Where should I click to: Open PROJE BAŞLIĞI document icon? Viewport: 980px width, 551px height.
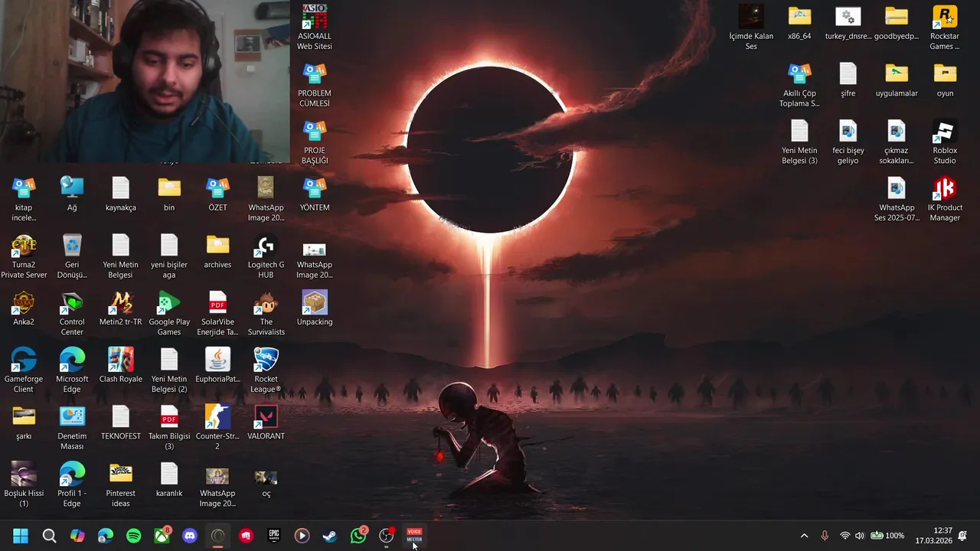click(315, 142)
